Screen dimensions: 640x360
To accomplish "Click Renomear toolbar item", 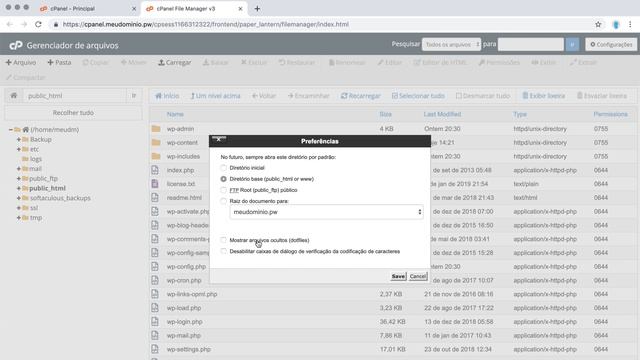I will click(347, 62).
